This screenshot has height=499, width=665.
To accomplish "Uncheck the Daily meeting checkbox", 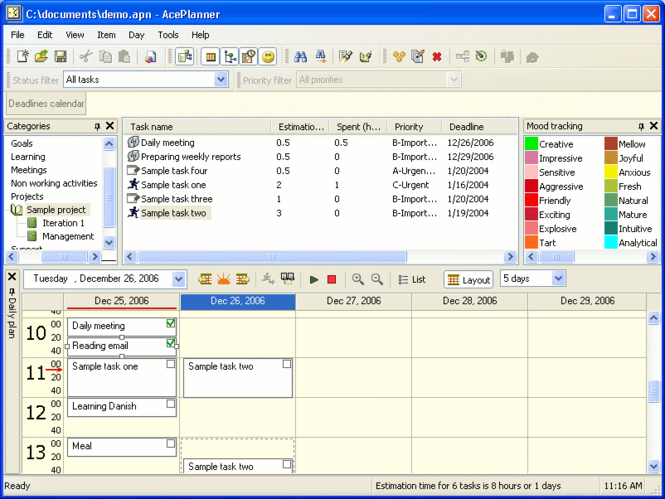I will point(171,323).
